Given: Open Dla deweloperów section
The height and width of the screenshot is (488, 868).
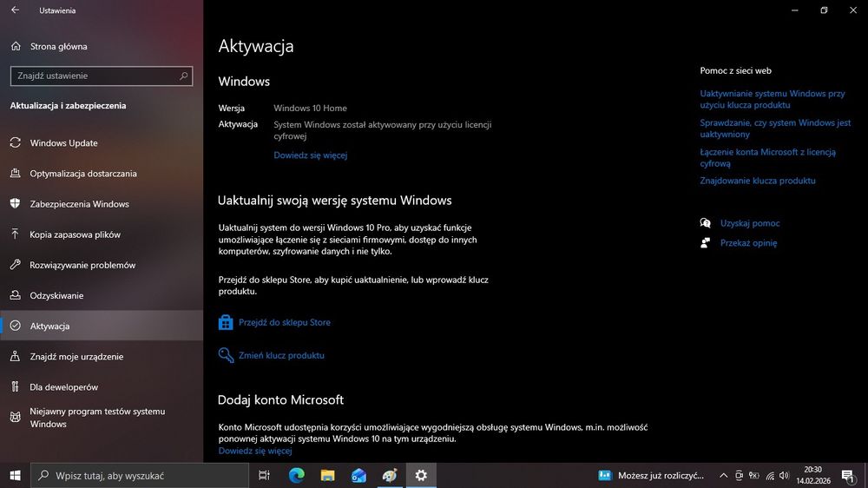Looking at the screenshot, I should coord(102,386).
